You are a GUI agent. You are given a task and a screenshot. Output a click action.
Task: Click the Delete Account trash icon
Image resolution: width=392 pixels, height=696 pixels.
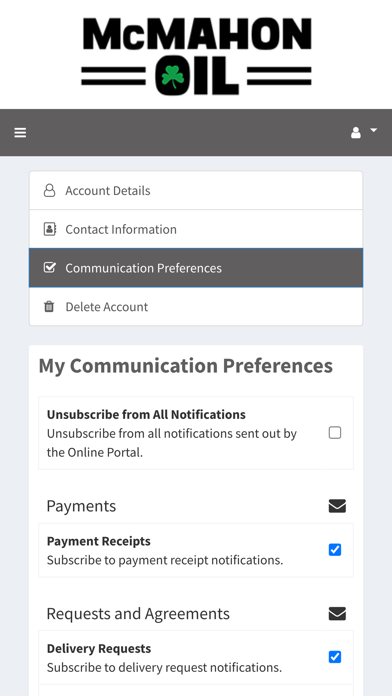coord(49,306)
